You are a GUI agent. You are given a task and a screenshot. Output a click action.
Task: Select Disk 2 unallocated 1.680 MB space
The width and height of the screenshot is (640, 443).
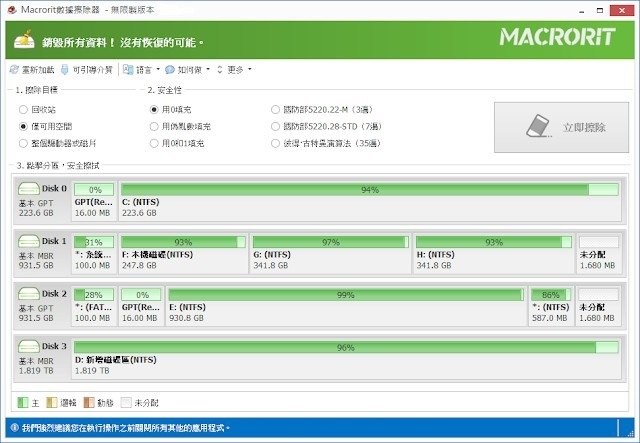pyautogui.click(x=598, y=306)
